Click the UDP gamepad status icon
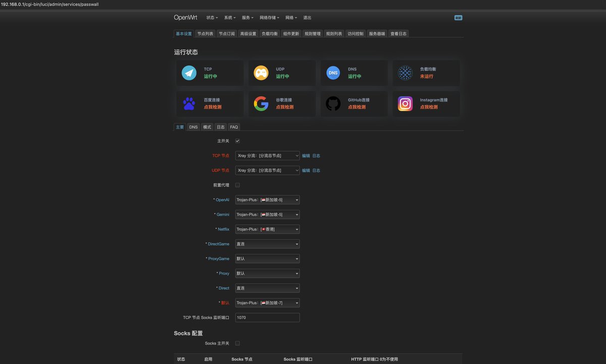This screenshot has width=606, height=364. (x=261, y=73)
